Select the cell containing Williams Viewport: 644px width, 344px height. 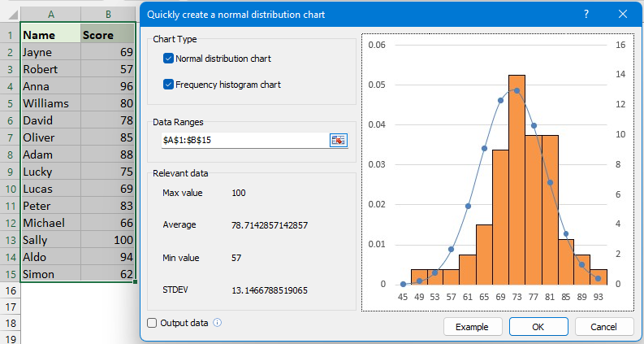(x=50, y=103)
